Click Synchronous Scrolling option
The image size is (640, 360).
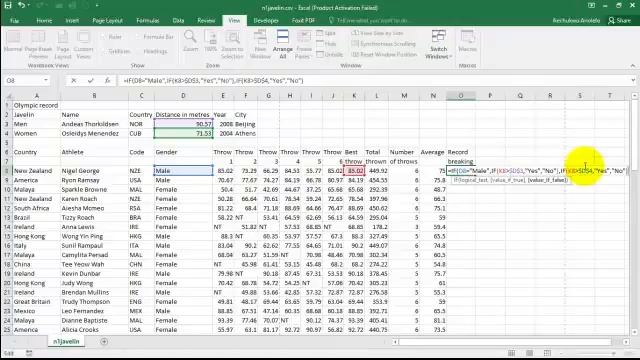tap(384, 44)
